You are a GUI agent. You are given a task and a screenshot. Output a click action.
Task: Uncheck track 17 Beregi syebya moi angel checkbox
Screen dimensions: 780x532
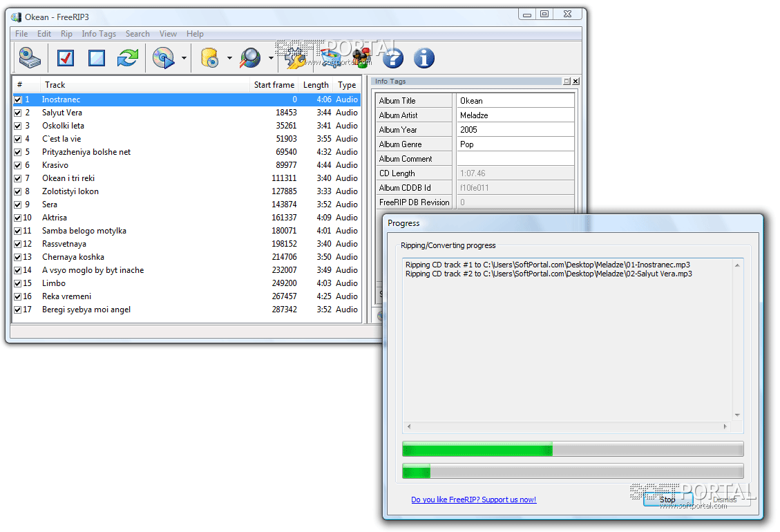pyautogui.click(x=18, y=310)
